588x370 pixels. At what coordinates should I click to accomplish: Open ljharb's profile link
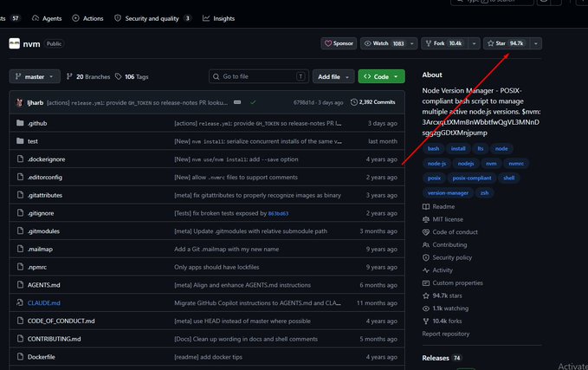tap(36, 102)
